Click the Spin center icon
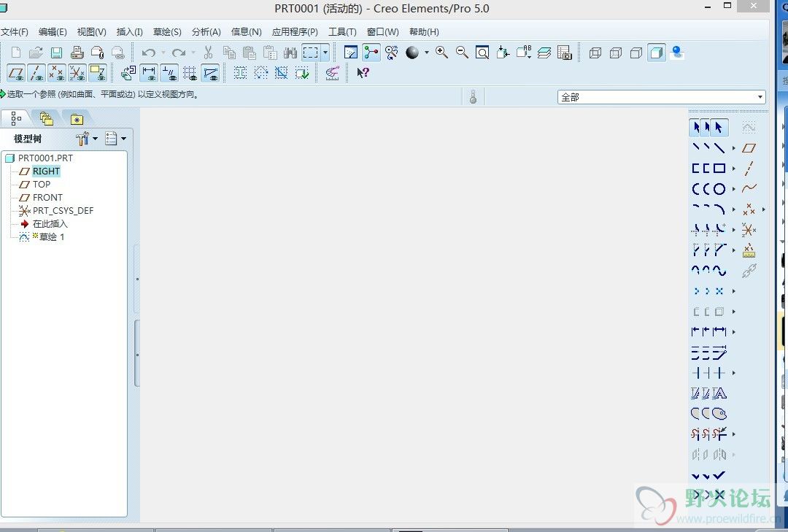 371,53
